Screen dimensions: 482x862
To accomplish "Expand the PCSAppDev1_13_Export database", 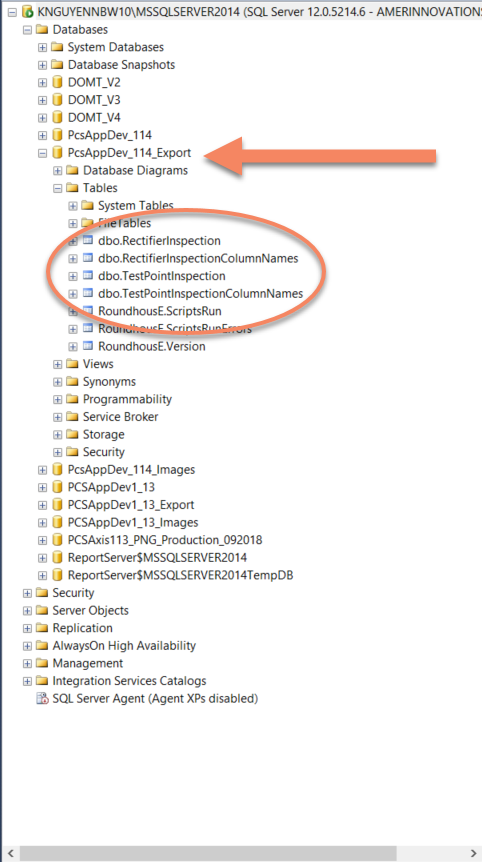I will [42, 505].
